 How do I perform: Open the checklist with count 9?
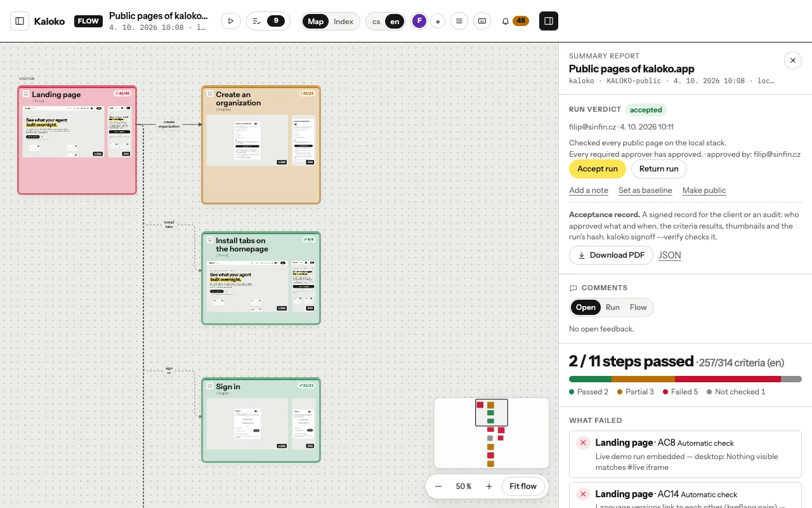click(268, 21)
